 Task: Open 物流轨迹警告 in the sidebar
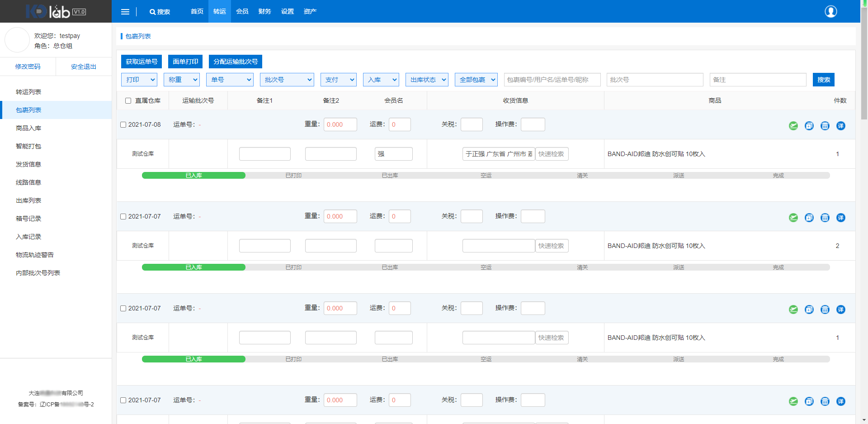click(56, 255)
